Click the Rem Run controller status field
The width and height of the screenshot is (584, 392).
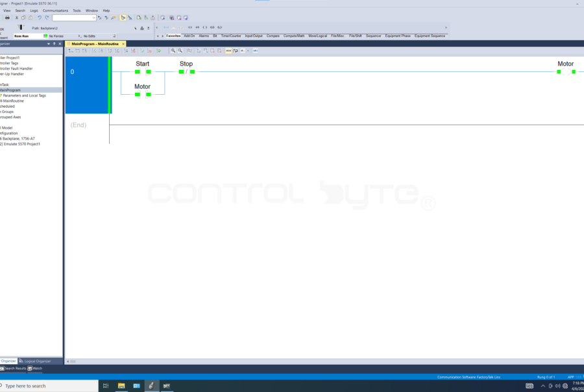pos(27,36)
